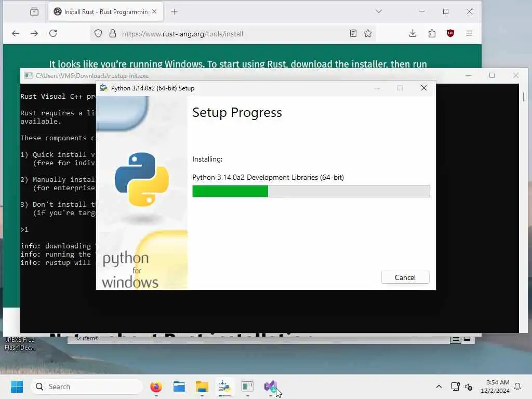Image resolution: width=532 pixels, height=399 pixels.
Task: Open uBlock Origin extension
Action: [x=450, y=33]
